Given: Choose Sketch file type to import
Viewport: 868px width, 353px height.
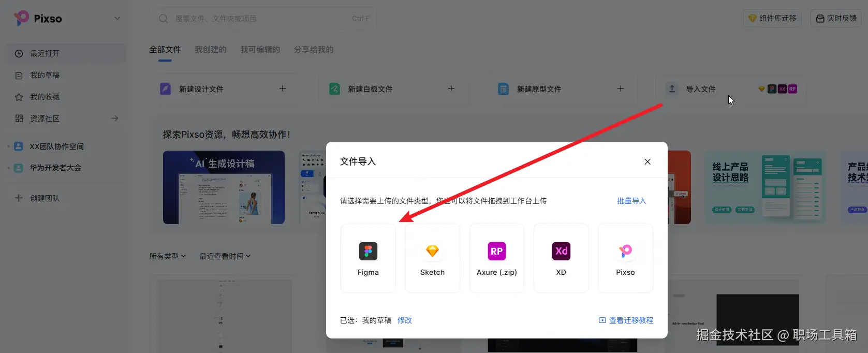Looking at the screenshot, I should pyautogui.click(x=432, y=258).
